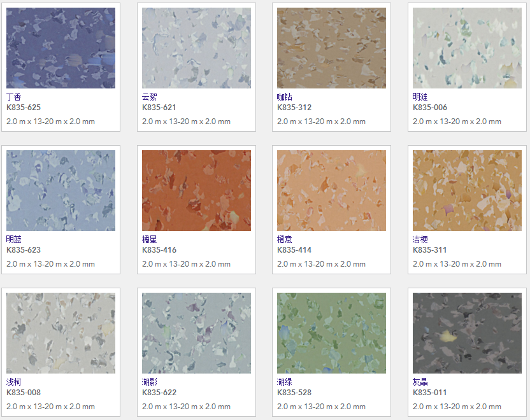The height and width of the screenshot is (420, 530).
Task: Click the 橘星 product title
Action: pyautogui.click(x=150, y=239)
